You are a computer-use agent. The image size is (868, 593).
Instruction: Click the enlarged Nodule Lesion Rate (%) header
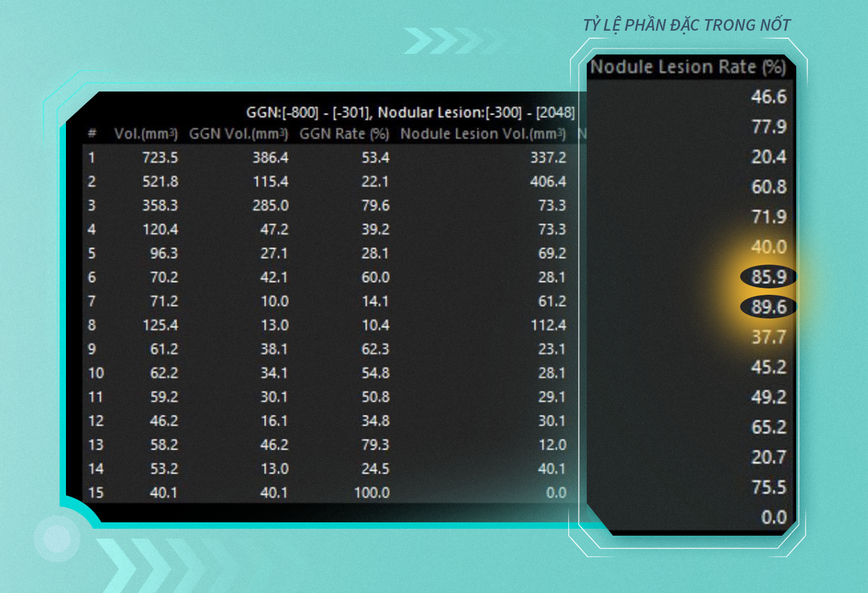pyautogui.click(x=688, y=67)
